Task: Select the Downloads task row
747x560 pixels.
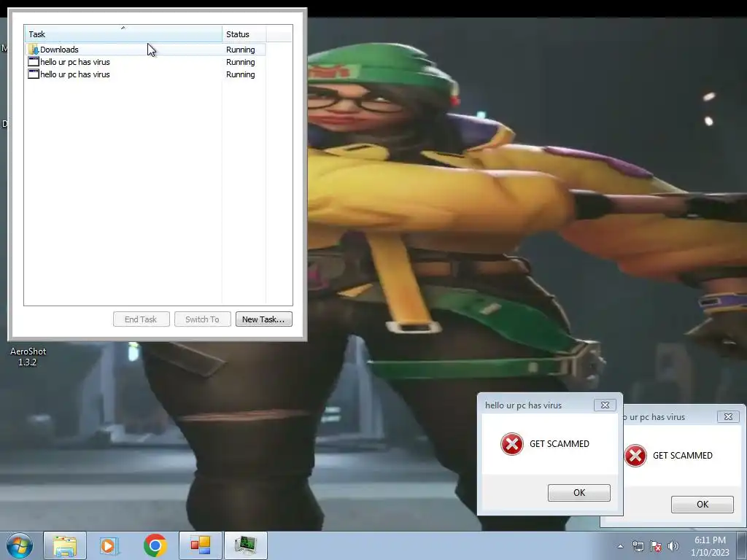Action: pos(145,50)
